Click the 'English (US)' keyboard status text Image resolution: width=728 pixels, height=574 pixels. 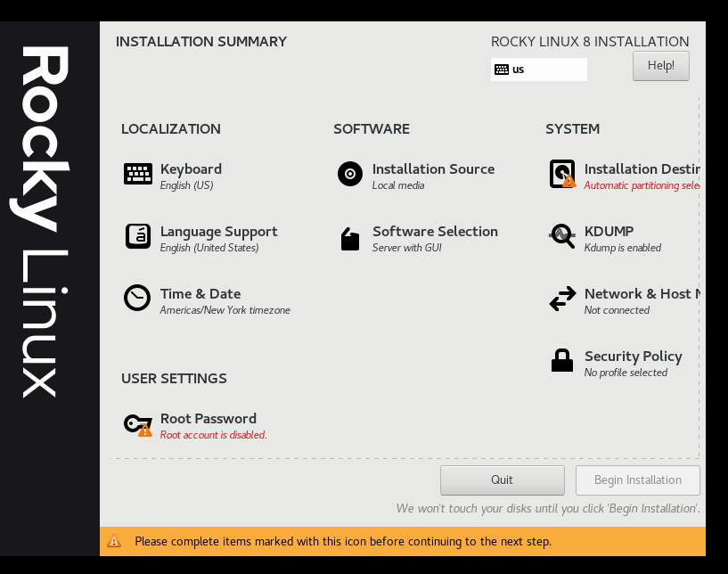(x=186, y=185)
